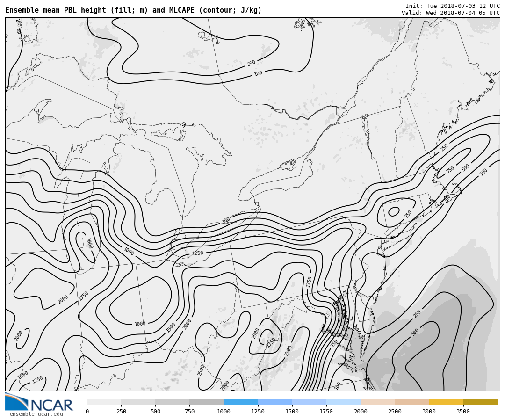Pick the 0–250 lightest gray colorbar segment

104,402
